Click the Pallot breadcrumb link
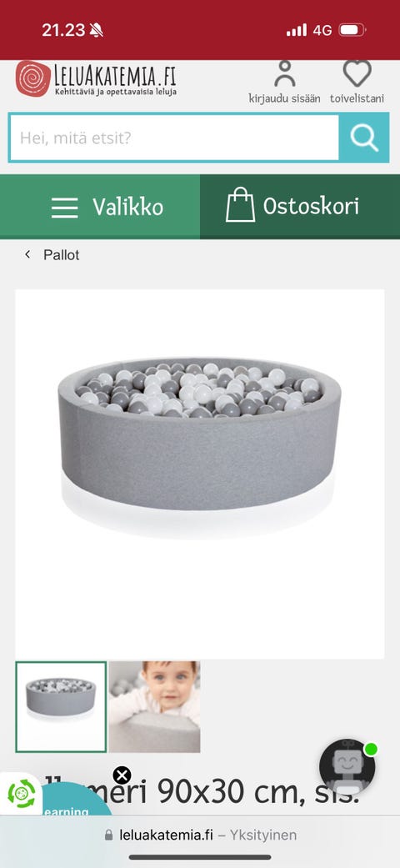 (62, 254)
